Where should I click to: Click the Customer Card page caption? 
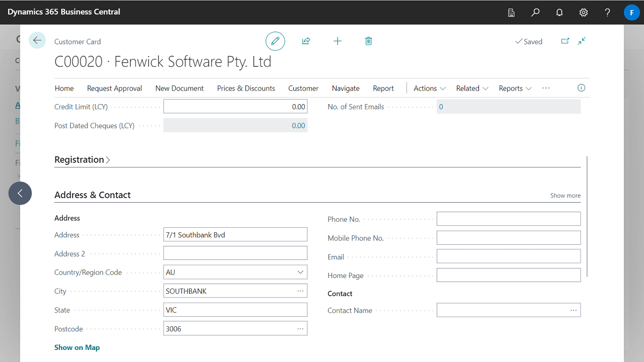[77, 42]
